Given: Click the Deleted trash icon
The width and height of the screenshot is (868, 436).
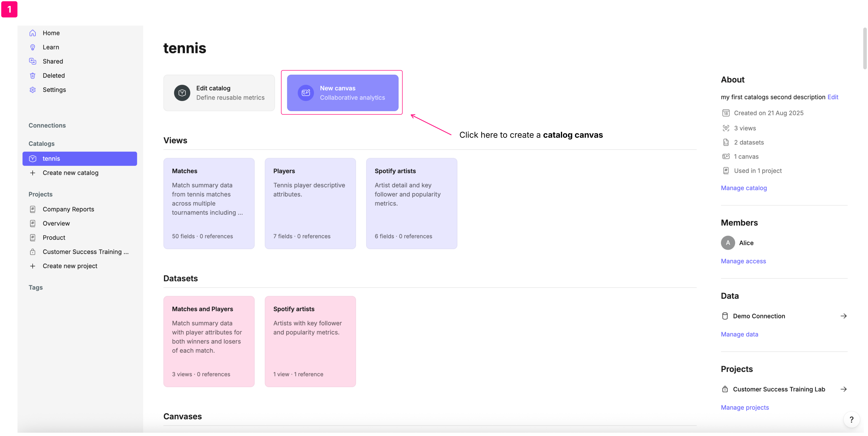Looking at the screenshot, I should 33,76.
